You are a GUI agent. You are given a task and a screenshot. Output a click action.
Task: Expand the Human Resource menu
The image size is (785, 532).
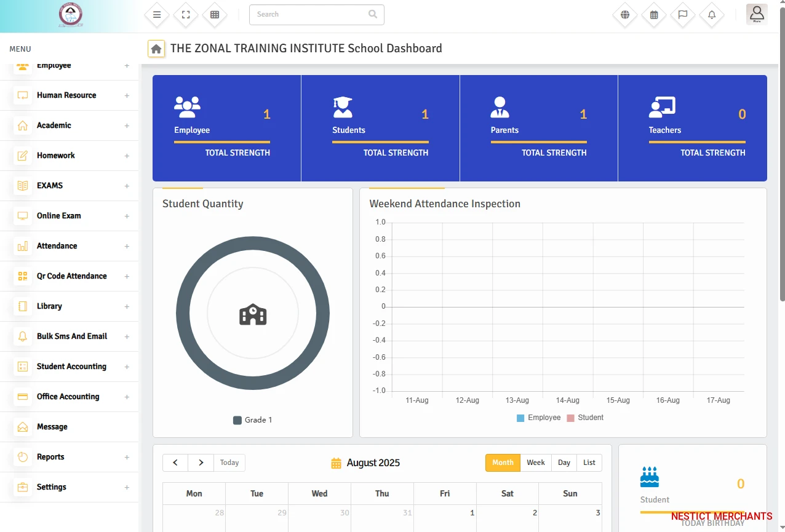point(66,95)
